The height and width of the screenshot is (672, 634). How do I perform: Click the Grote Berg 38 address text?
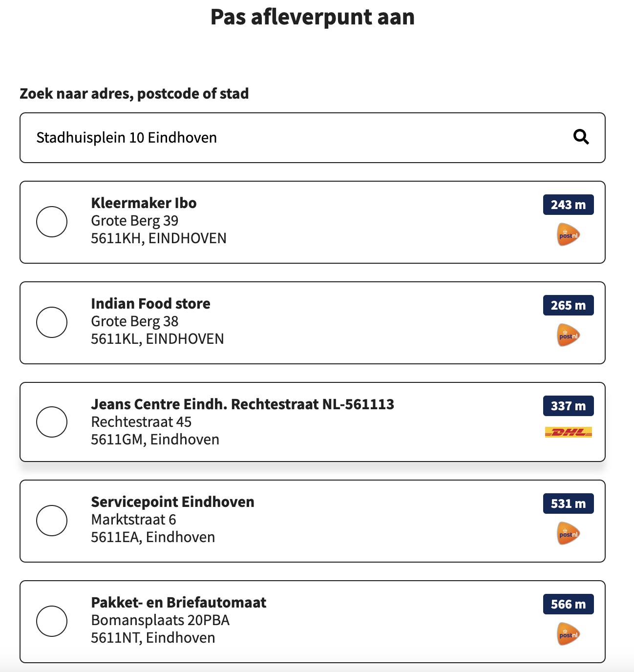(135, 321)
